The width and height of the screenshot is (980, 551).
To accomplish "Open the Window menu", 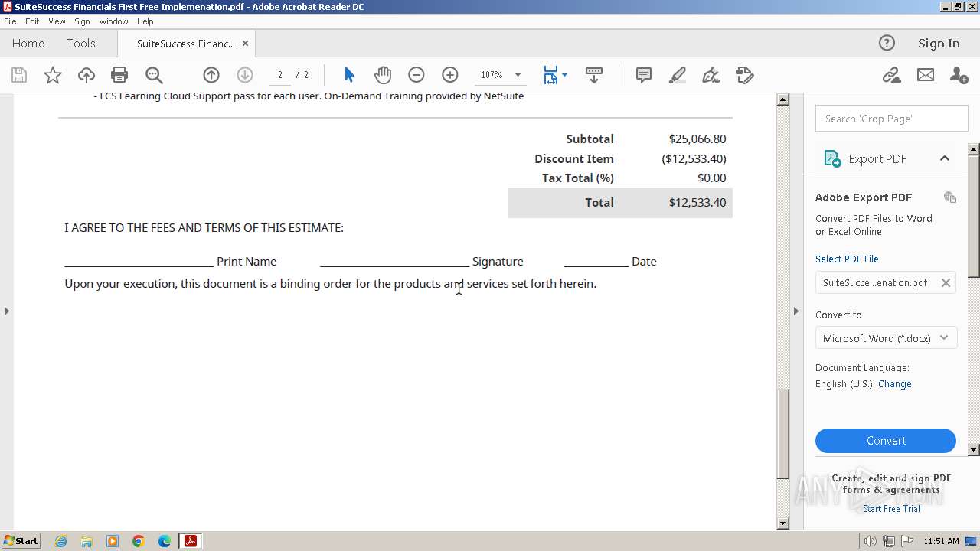I will pyautogui.click(x=113, y=21).
